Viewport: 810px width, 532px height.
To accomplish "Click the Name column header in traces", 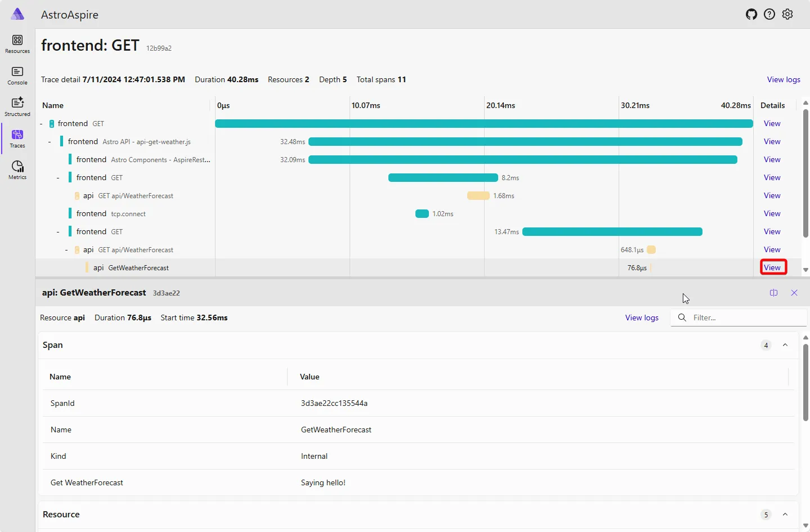I will pyautogui.click(x=53, y=105).
